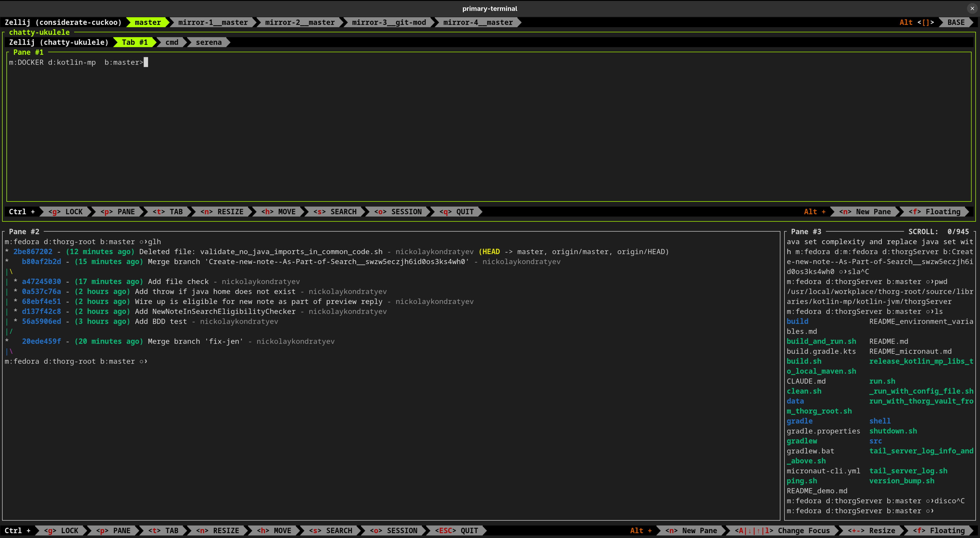Click the Pane #1 prompt line
This screenshot has width=980, height=538.
coord(76,62)
